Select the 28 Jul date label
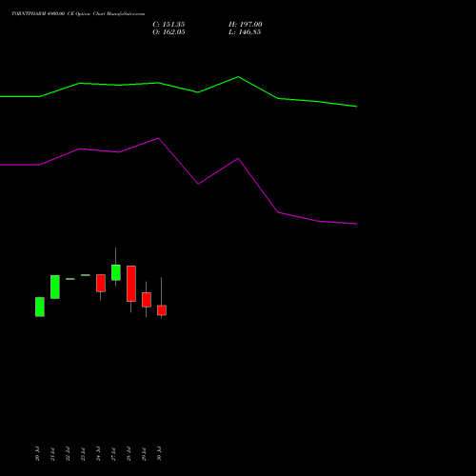The image size is (476, 476). point(129,454)
